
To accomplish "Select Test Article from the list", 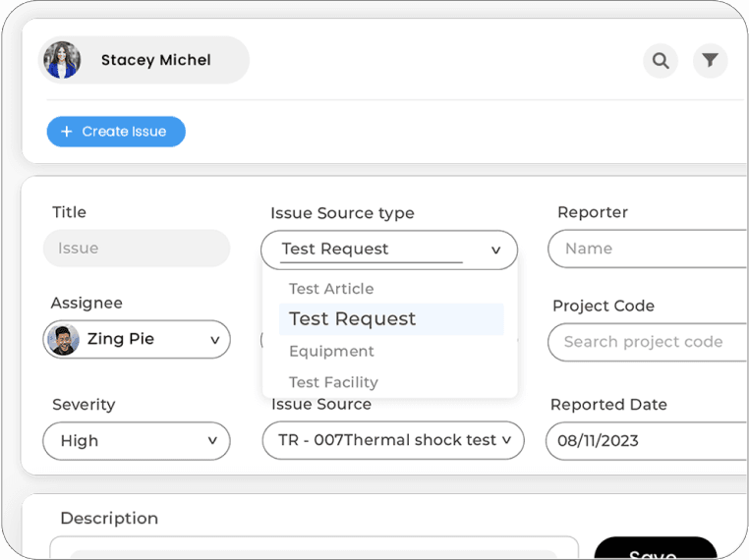I will coord(331,289).
